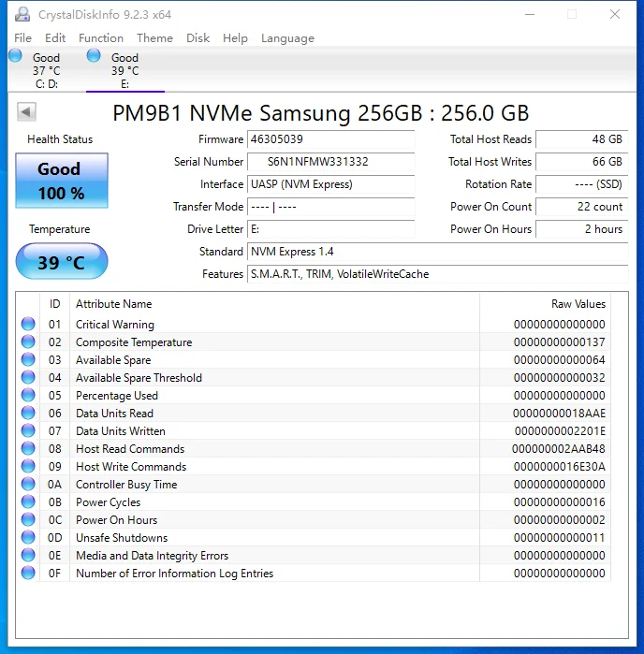Select the E: disk tab at 39 °C
This screenshot has width=644, height=654.
[124, 70]
